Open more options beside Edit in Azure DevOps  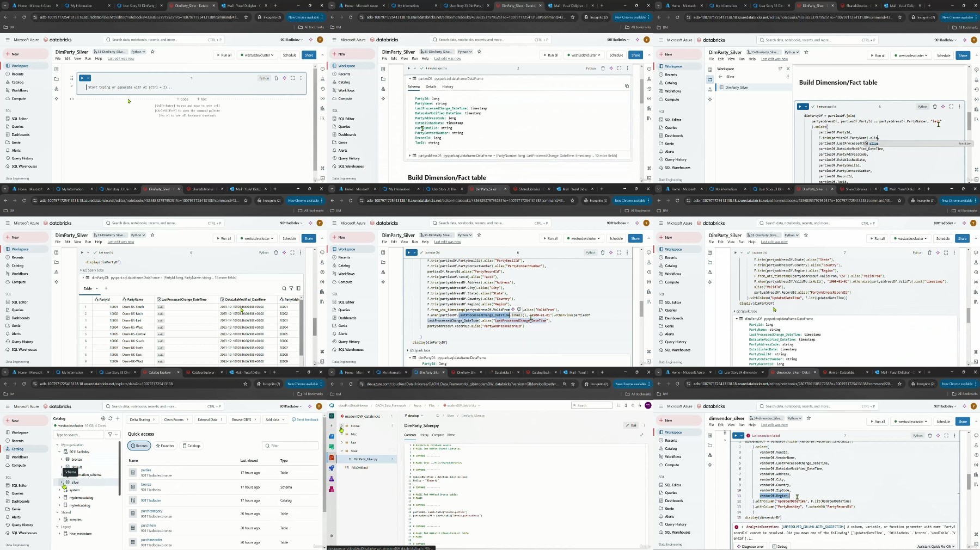tap(644, 425)
